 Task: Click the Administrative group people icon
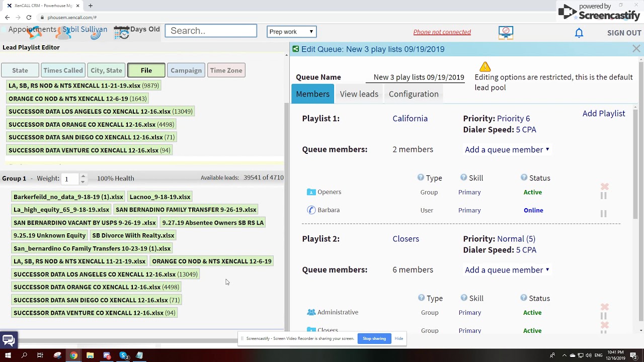coord(311,312)
